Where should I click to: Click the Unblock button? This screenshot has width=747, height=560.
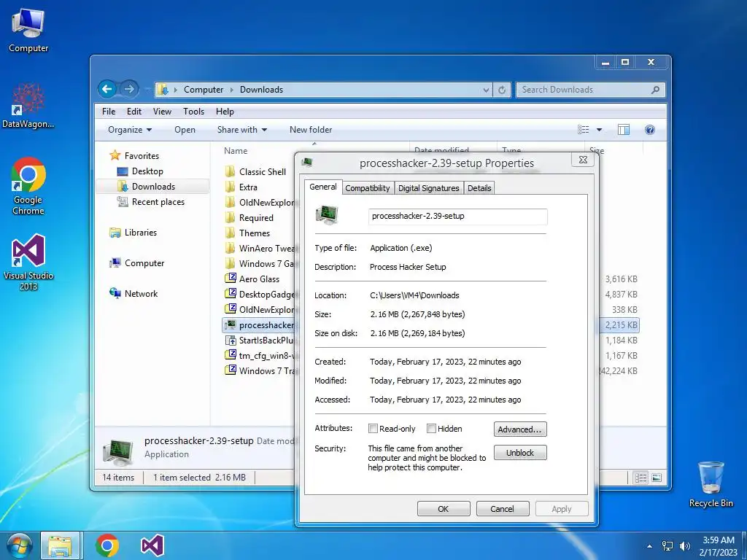point(519,453)
